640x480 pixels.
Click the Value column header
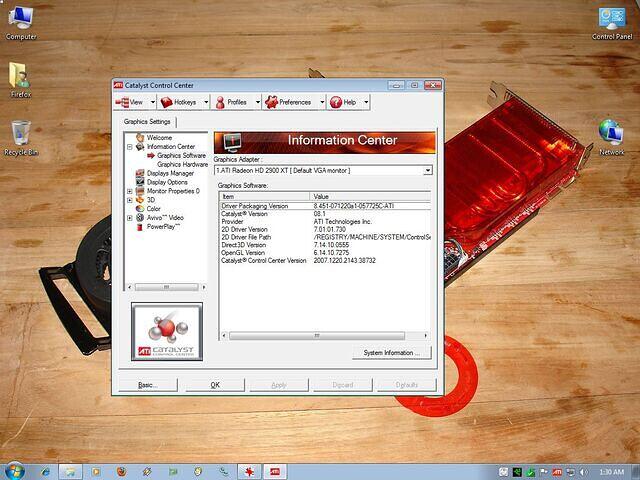(370, 196)
